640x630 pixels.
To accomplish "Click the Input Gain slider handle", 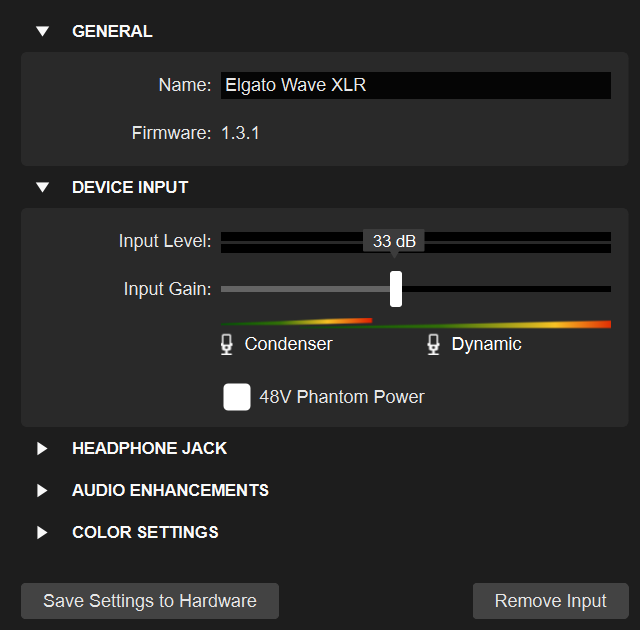I will [x=396, y=289].
